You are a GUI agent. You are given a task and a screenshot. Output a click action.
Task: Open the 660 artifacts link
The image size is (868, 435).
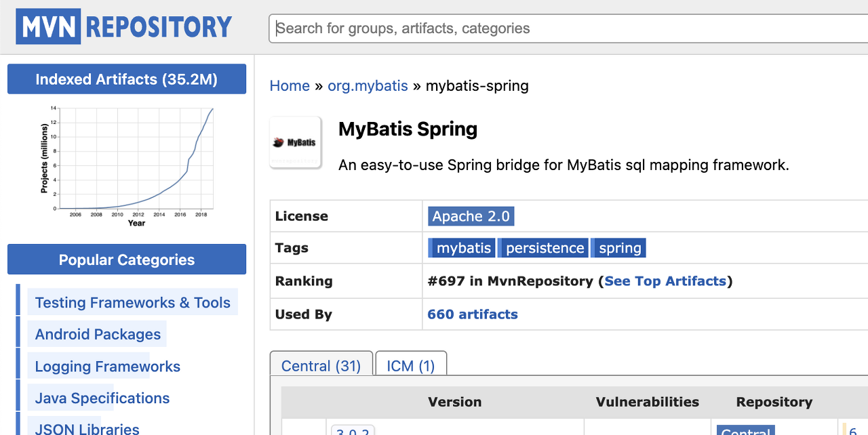pyautogui.click(x=473, y=314)
